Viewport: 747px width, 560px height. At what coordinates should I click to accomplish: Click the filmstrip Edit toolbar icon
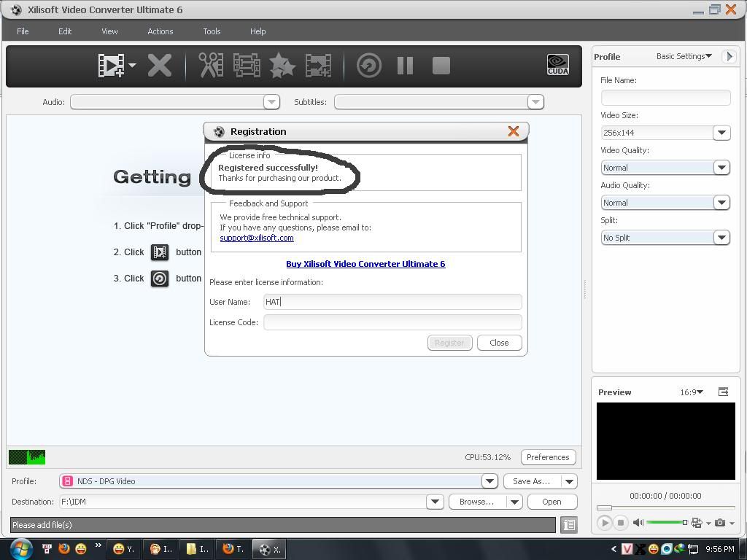coord(247,65)
